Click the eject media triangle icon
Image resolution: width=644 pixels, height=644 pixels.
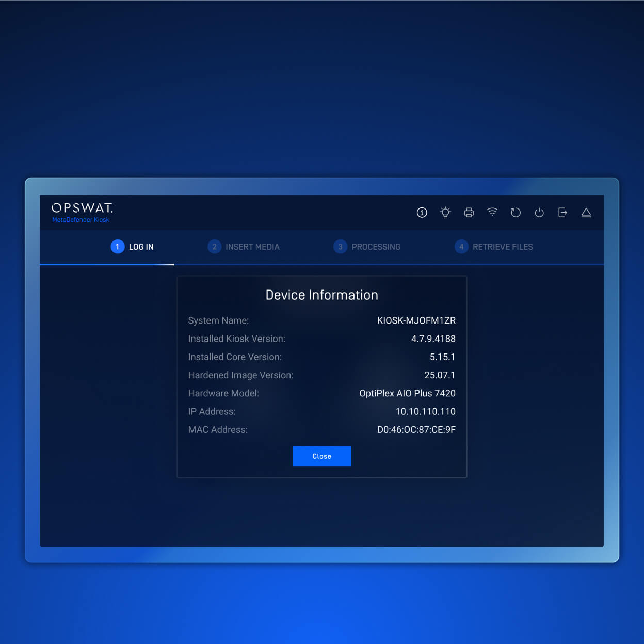pos(586,213)
